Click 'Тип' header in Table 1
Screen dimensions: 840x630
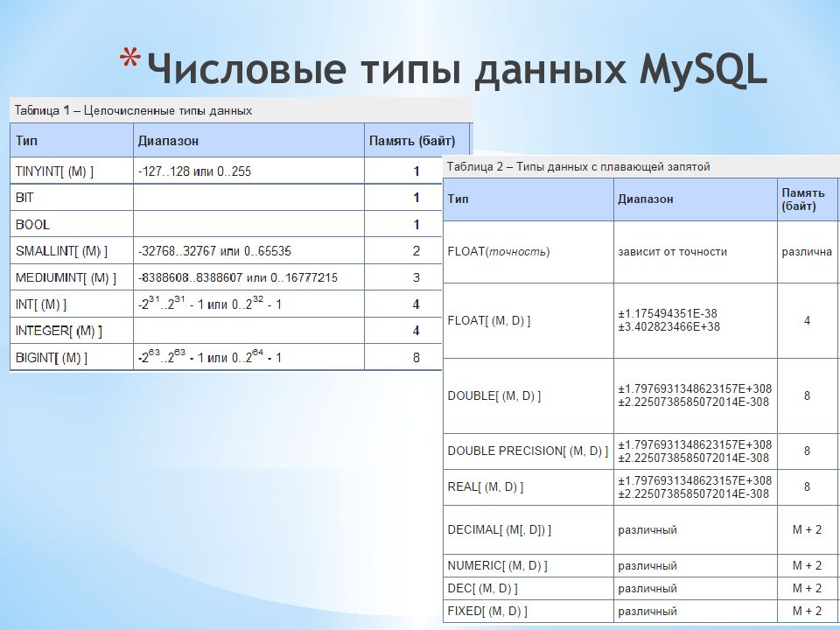pyautogui.click(x=26, y=141)
